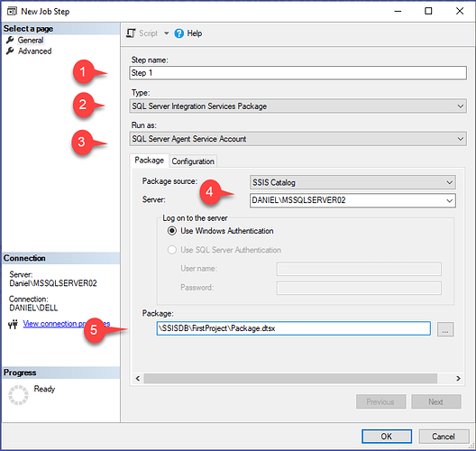This screenshot has height=451, width=476.
Task: Click the package browse ellipsis button
Action: click(x=445, y=329)
